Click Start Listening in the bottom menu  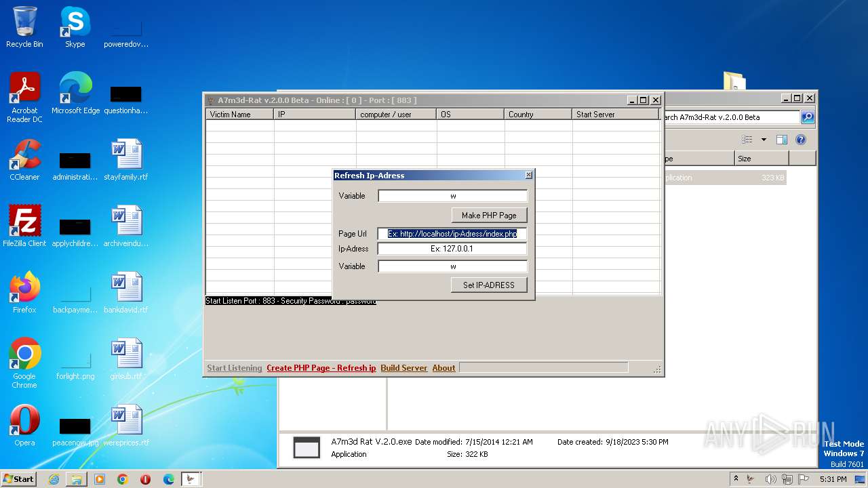tap(235, 368)
